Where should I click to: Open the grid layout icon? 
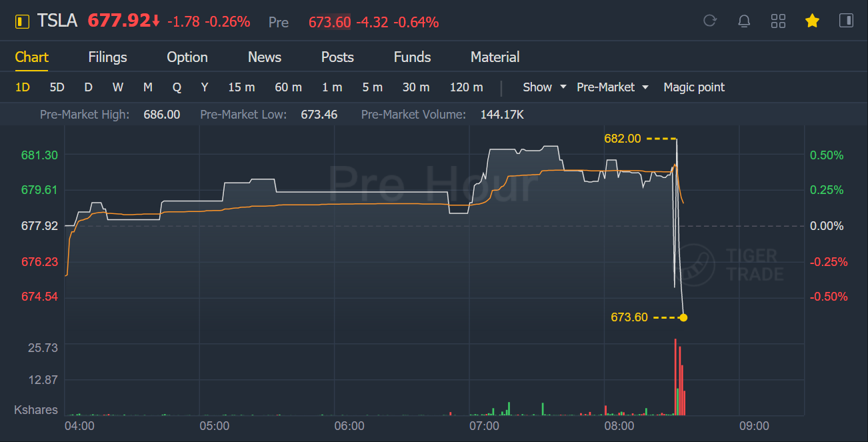pos(778,21)
